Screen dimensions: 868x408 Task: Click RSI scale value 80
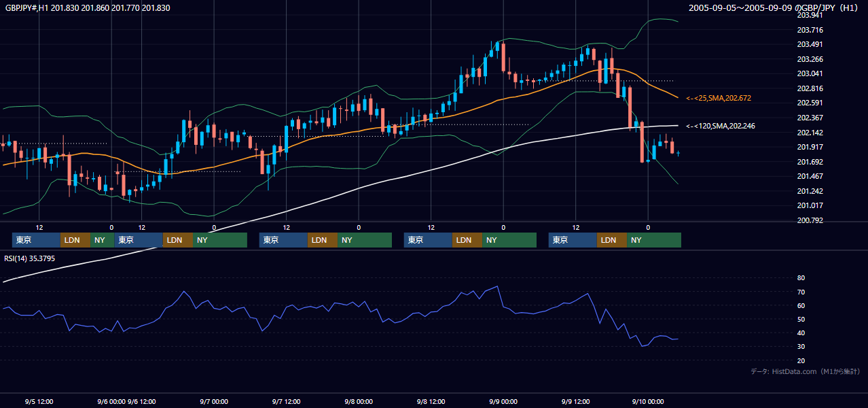801,278
